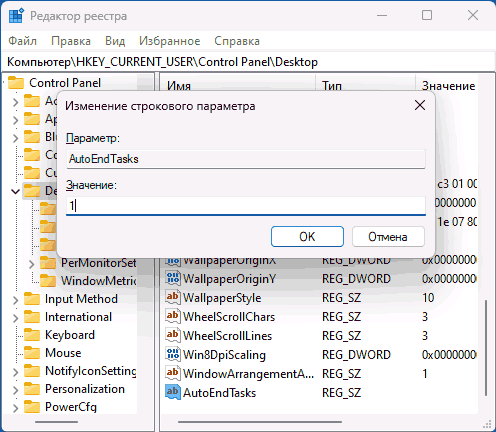Viewport: 496px width, 432px height.
Task: Minimize the Registry Editor window
Action: 382,15
